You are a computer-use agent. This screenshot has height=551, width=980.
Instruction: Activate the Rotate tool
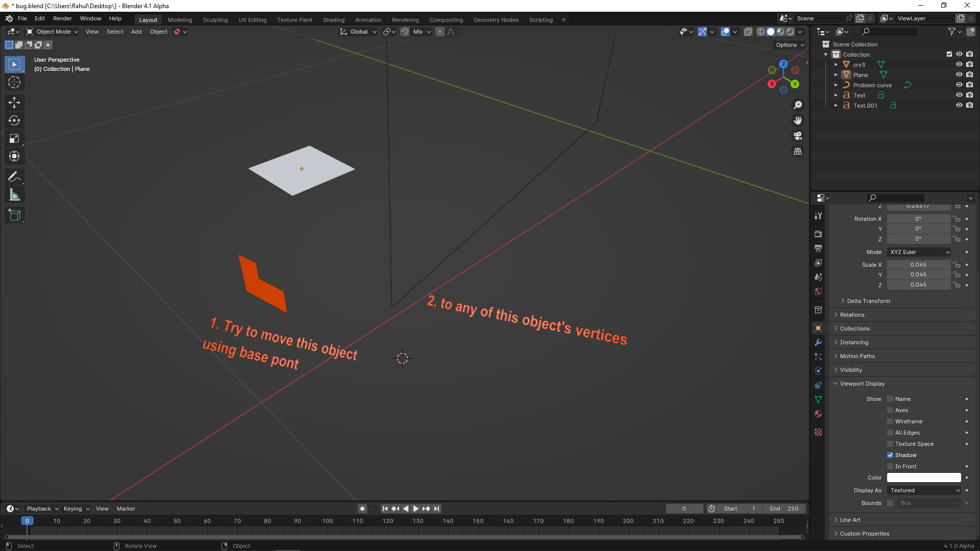(x=14, y=120)
